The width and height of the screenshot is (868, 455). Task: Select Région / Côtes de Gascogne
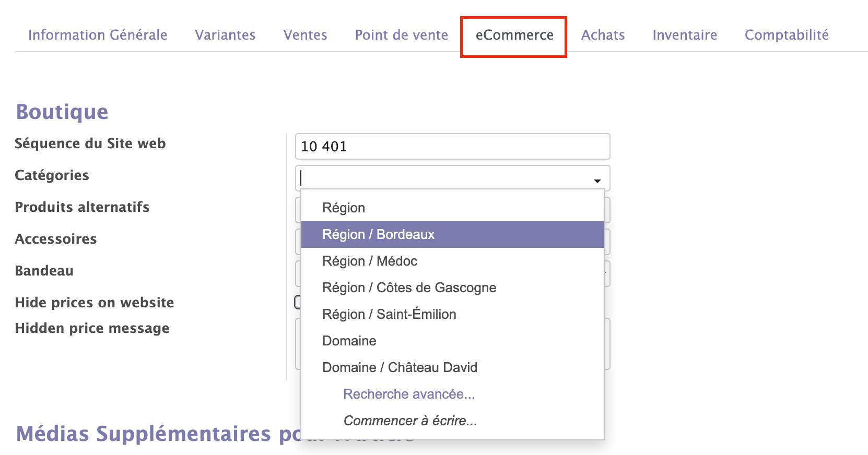click(409, 288)
